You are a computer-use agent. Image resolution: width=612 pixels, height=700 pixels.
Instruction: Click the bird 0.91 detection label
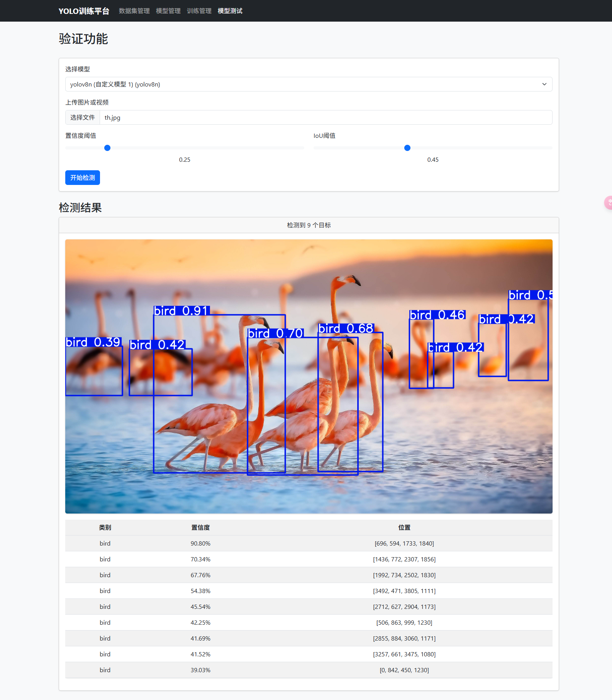tap(181, 311)
